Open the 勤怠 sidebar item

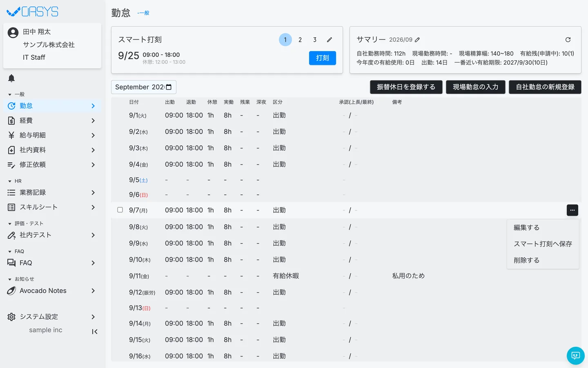52,106
